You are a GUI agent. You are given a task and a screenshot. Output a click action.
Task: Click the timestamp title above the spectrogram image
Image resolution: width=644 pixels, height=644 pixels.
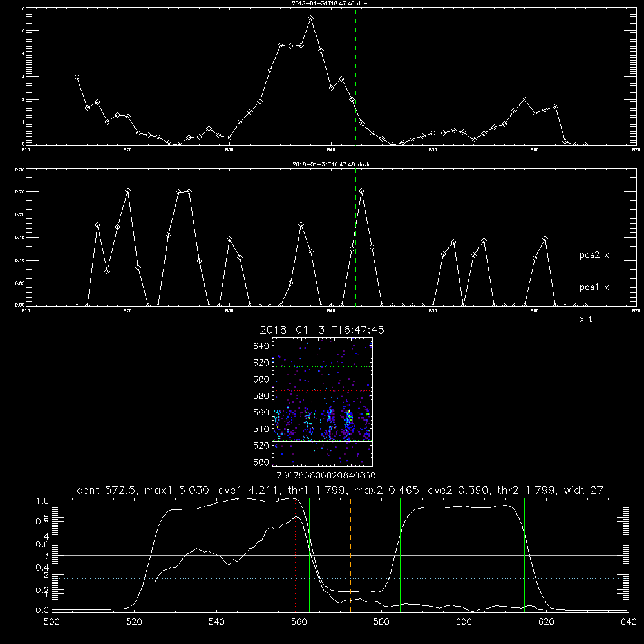click(x=322, y=330)
